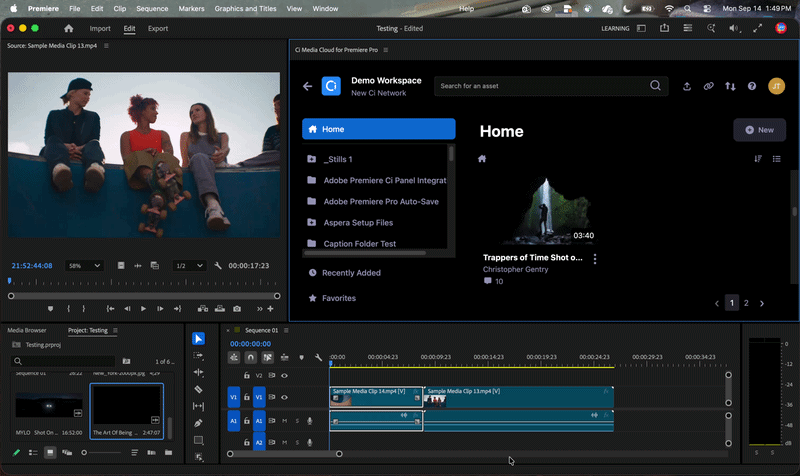Click the Ci panel link icon
The height and width of the screenshot is (476, 800).
click(709, 86)
